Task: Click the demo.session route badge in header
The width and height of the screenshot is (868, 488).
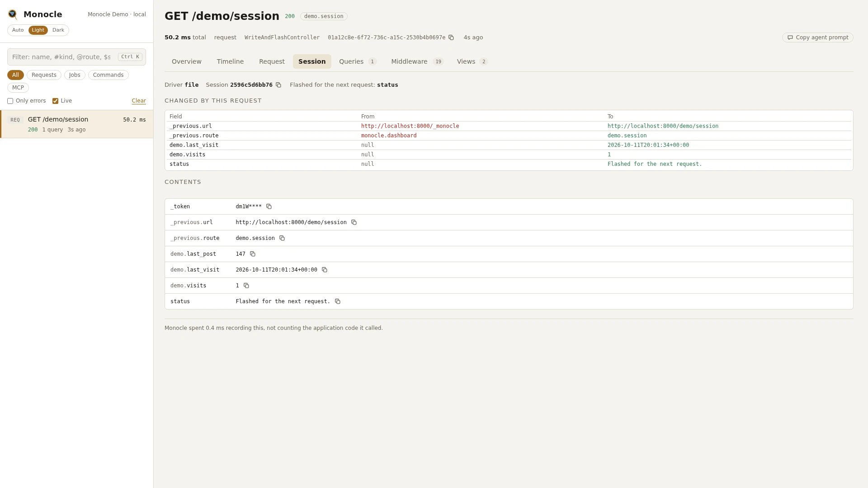Action: coord(324,16)
